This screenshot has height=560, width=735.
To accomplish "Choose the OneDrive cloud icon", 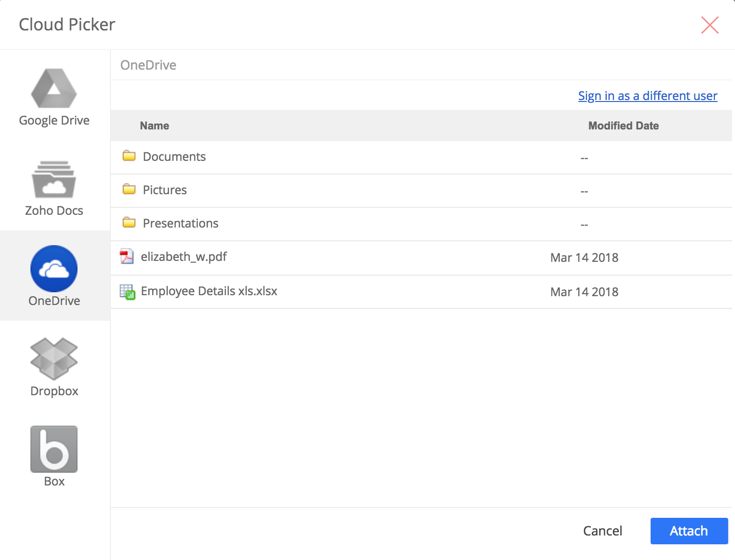I will 54,269.
